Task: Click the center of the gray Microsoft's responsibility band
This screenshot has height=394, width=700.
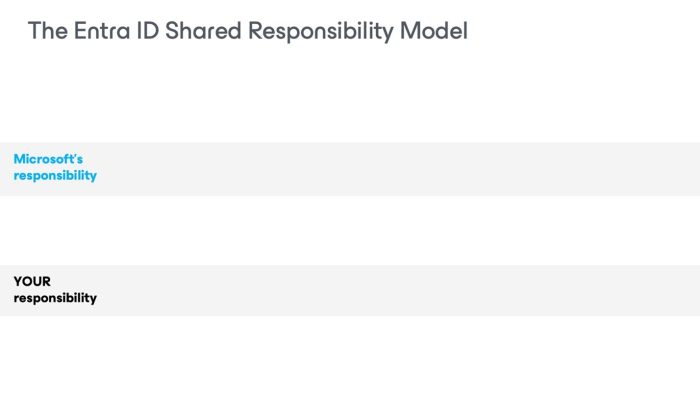Action: 350,169
